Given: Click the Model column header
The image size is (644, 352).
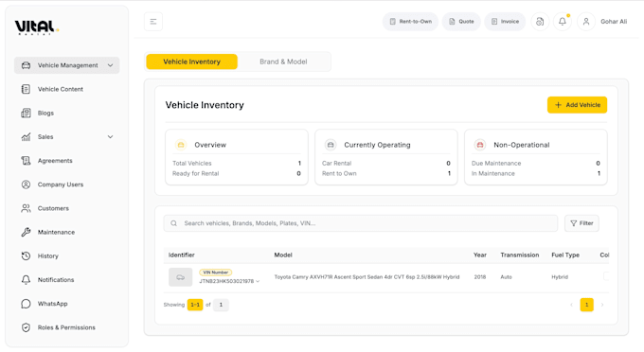Looking at the screenshot, I should [283, 255].
